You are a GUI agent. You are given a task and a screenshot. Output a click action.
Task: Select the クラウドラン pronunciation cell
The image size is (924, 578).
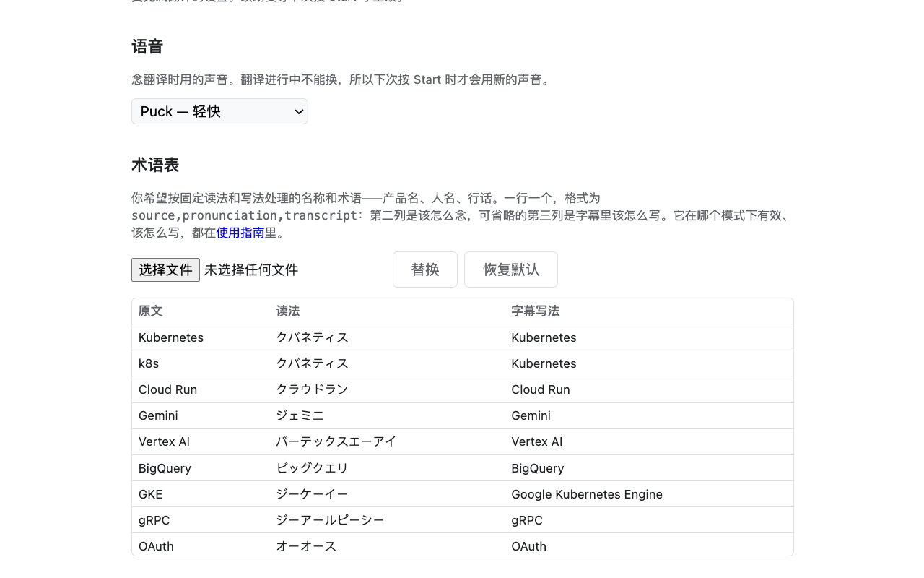tap(388, 389)
